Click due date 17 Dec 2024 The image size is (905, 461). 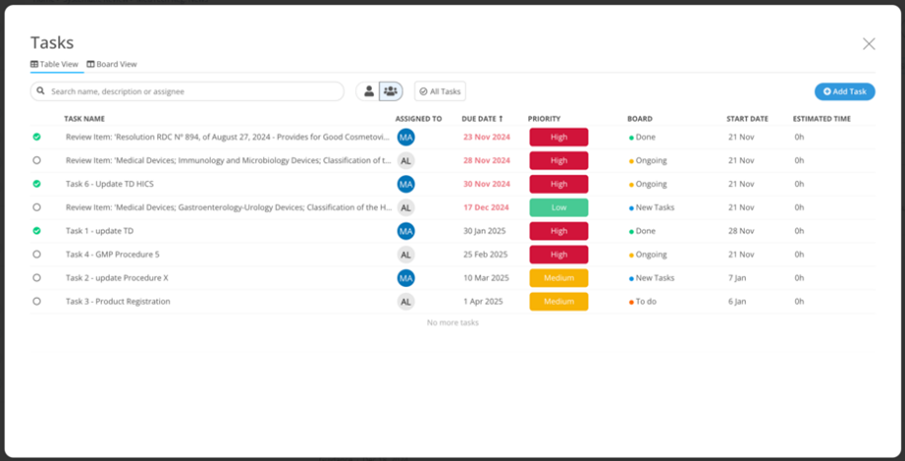click(x=486, y=207)
